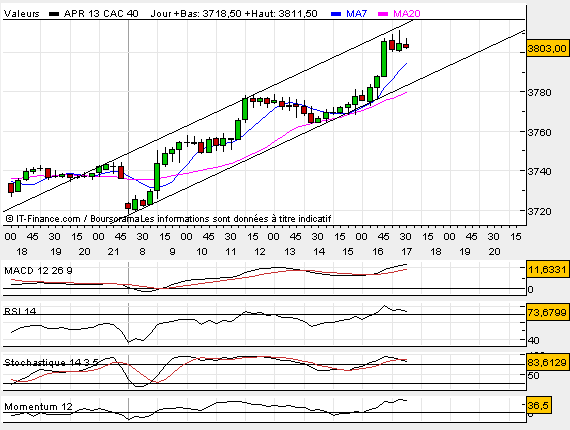Click the magenta MA20 legend swatch

[x=383, y=14]
